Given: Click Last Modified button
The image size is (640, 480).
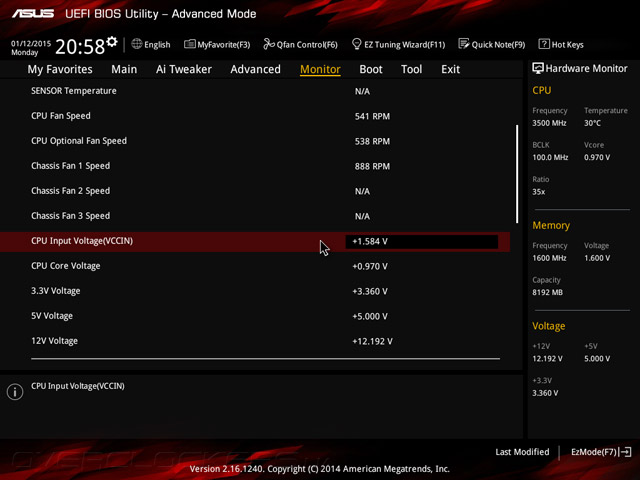Looking at the screenshot, I should click(x=522, y=452).
